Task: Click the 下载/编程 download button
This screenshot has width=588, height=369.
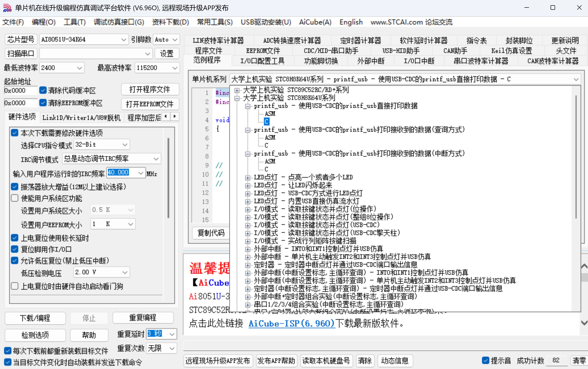Action: click(x=35, y=318)
